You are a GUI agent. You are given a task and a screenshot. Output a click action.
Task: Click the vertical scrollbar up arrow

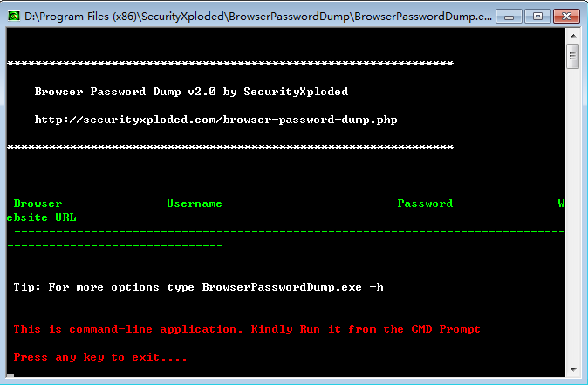[572, 36]
